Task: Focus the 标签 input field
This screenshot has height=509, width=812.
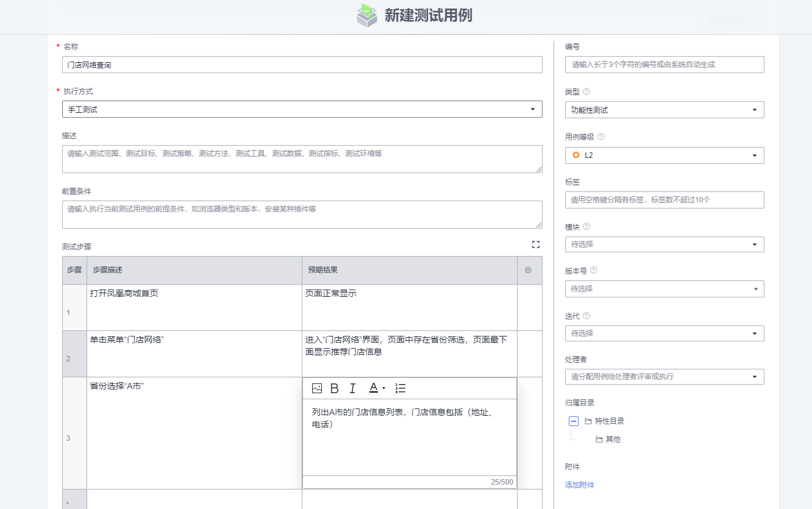Action: coord(664,200)
